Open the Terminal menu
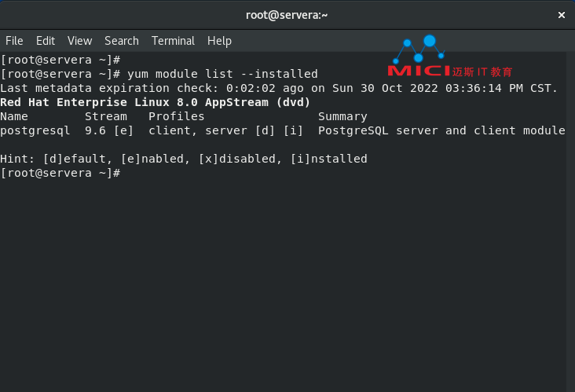The image size is (575, 392). pos(173,41)
